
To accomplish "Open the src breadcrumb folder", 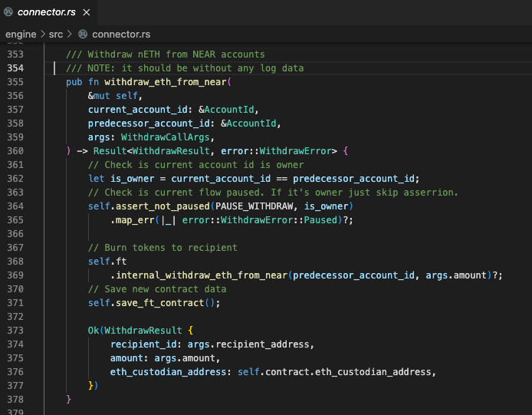I will coord(57,35).
